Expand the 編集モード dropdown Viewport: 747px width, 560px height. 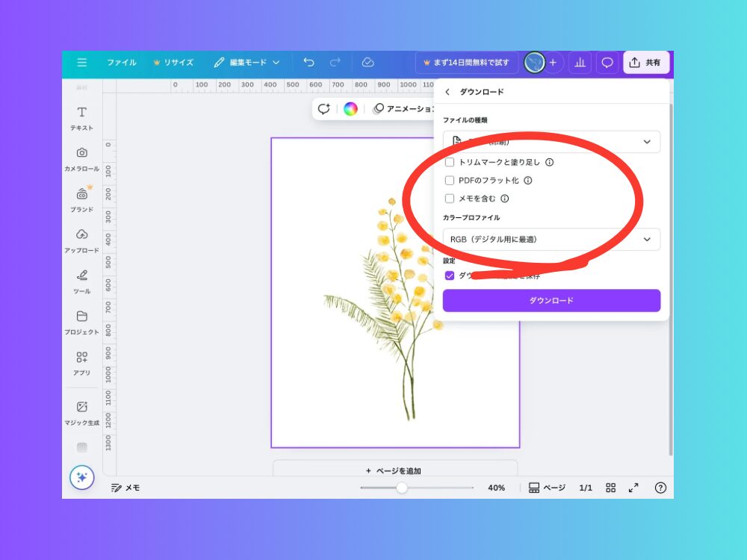[246, 63]
